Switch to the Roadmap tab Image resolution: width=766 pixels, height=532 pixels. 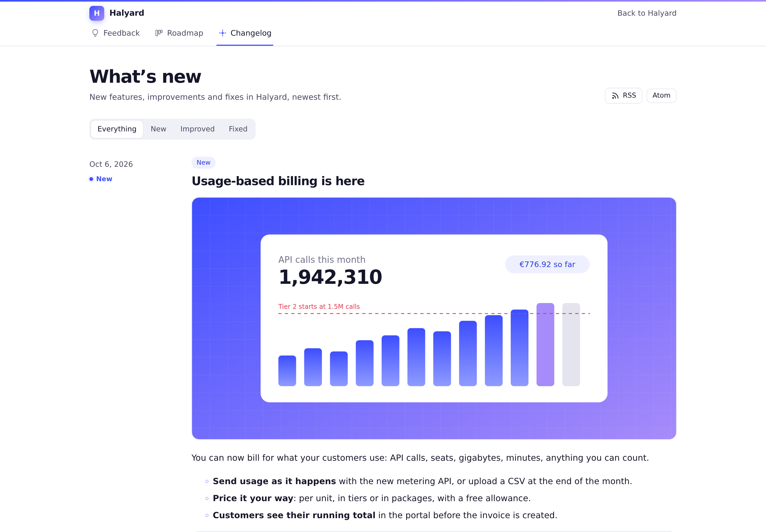click(x=179, y=33)
